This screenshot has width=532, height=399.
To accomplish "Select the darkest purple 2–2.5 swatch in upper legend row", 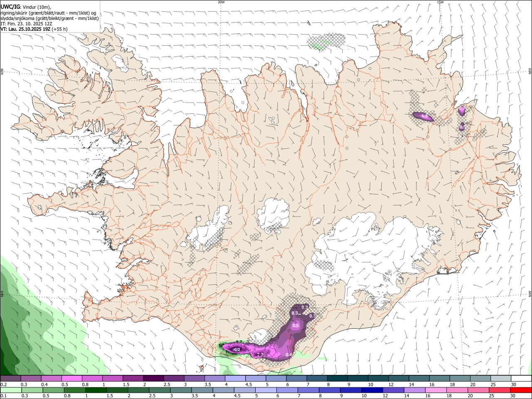I will point(153,378).
